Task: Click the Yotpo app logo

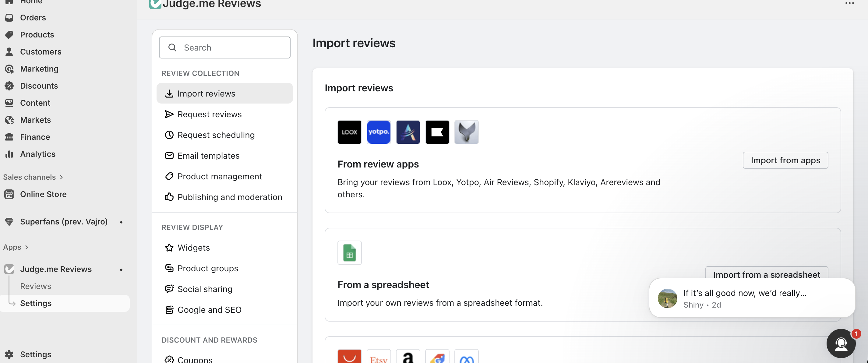Action: [378, 132]
